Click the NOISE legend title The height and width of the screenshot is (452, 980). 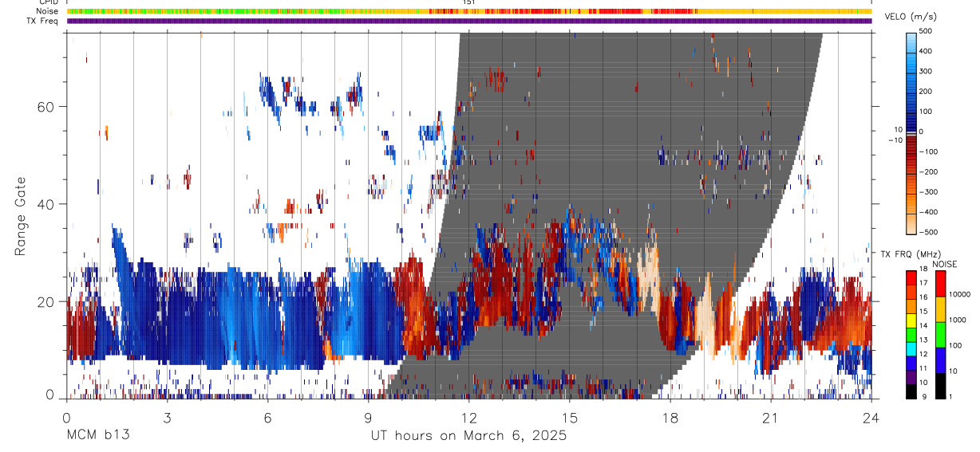[945, 264]
